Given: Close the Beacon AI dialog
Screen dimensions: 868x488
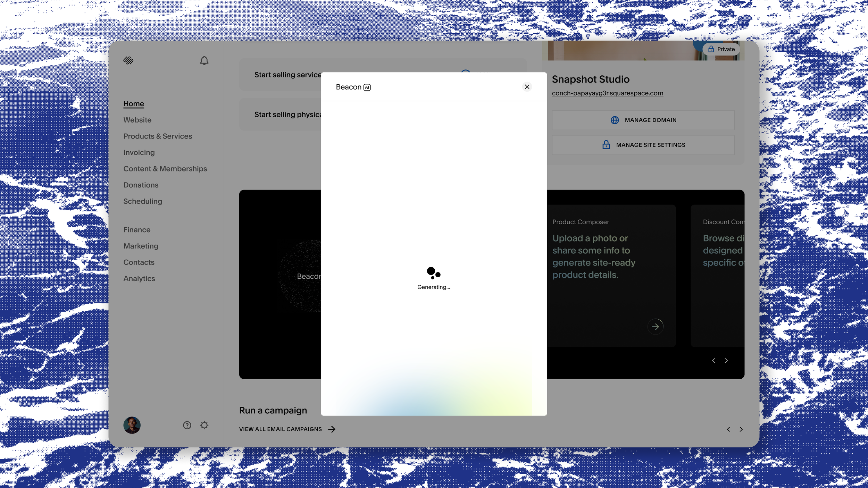Looking at the screenshot, I should click(527, 87).
